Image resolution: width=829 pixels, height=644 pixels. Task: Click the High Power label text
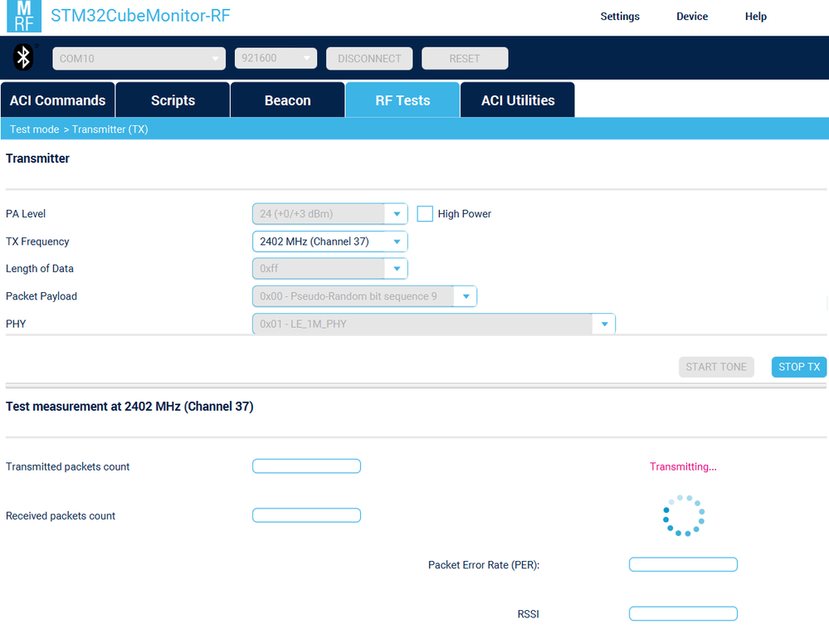click(464, 213)
